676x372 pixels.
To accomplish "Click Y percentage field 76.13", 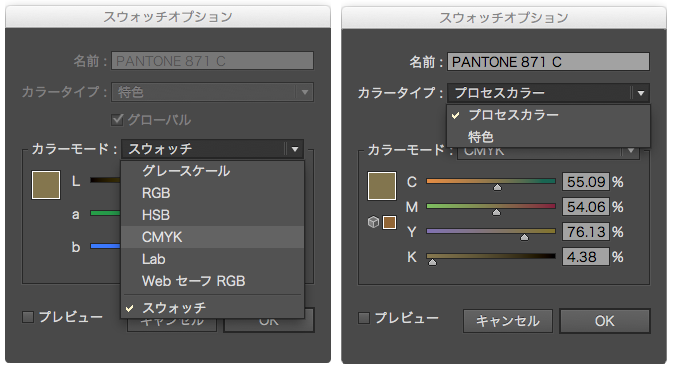I will [586, 232].
